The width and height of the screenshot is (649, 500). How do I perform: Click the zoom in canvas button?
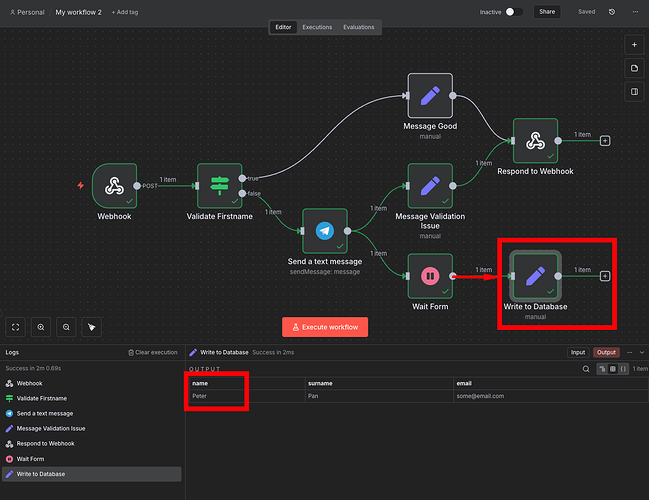point(41,327)
